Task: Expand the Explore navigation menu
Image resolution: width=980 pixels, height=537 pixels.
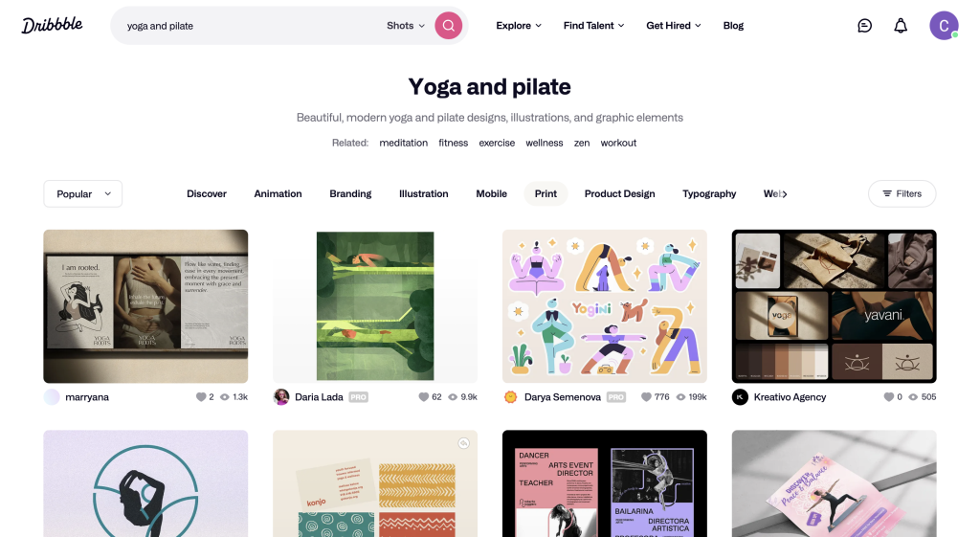Action: (519, 26)
